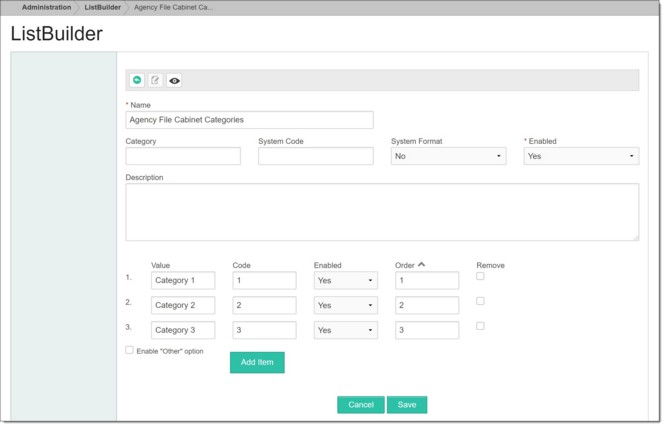
Task: Enable the "Other" option checkbox
Action: (130, 351)
